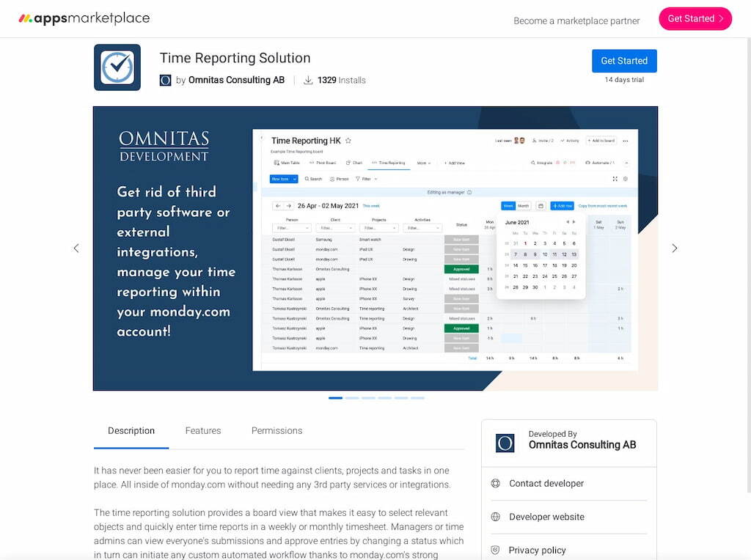Jump to the last carousel slide indicator
Screen dimensions: 751x560
tap(417, 398)
